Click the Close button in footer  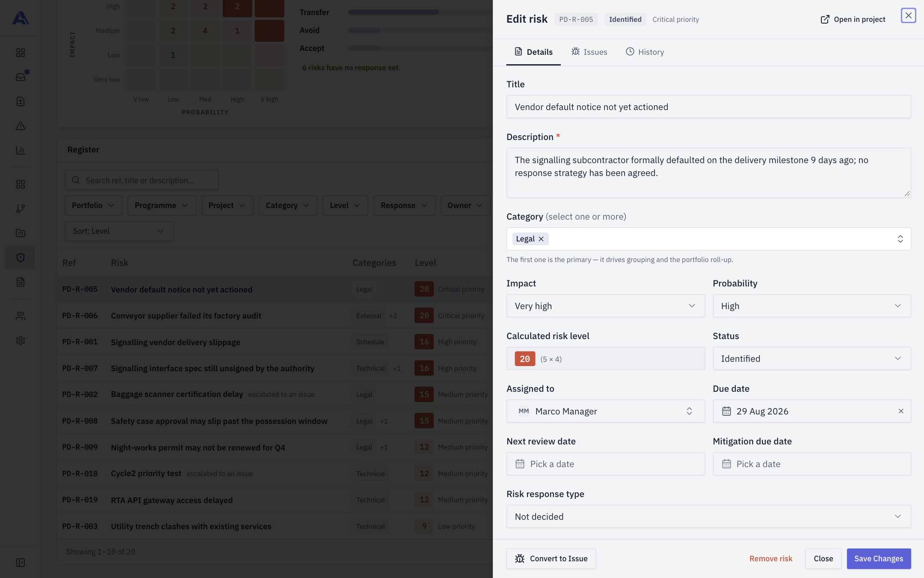coord(823,559)
